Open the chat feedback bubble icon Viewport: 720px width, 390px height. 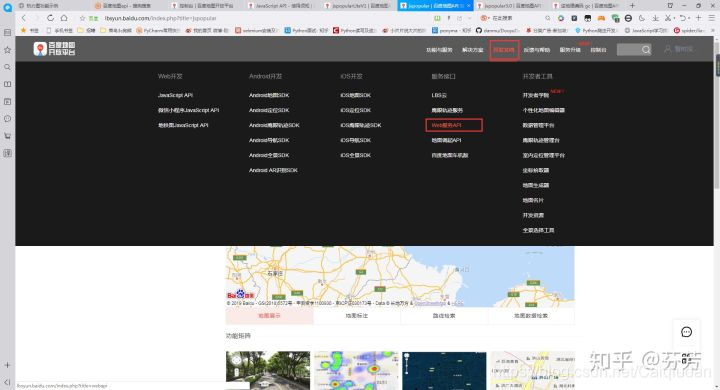click(686, 332)
